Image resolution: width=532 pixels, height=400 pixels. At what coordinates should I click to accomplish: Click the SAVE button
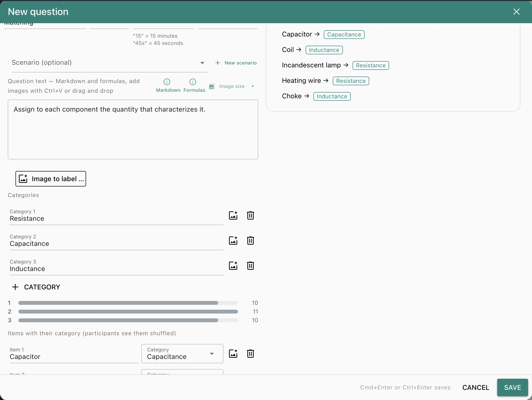coord(512,387)
